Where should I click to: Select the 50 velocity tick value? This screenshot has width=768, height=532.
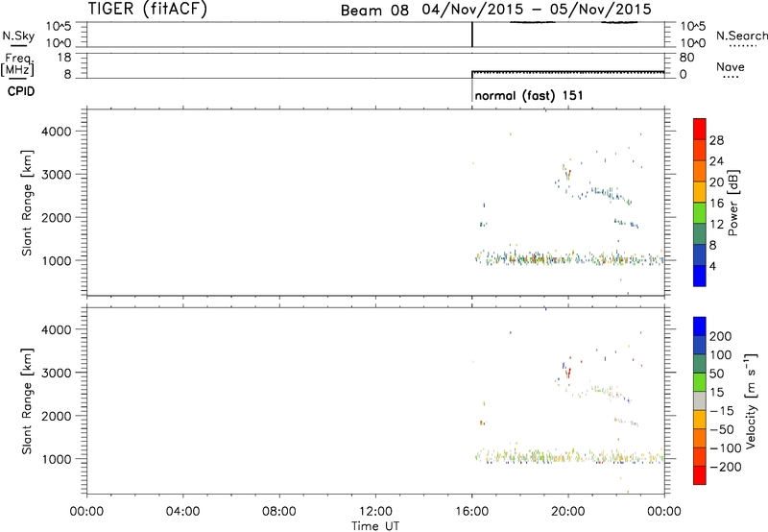(716, 374)
